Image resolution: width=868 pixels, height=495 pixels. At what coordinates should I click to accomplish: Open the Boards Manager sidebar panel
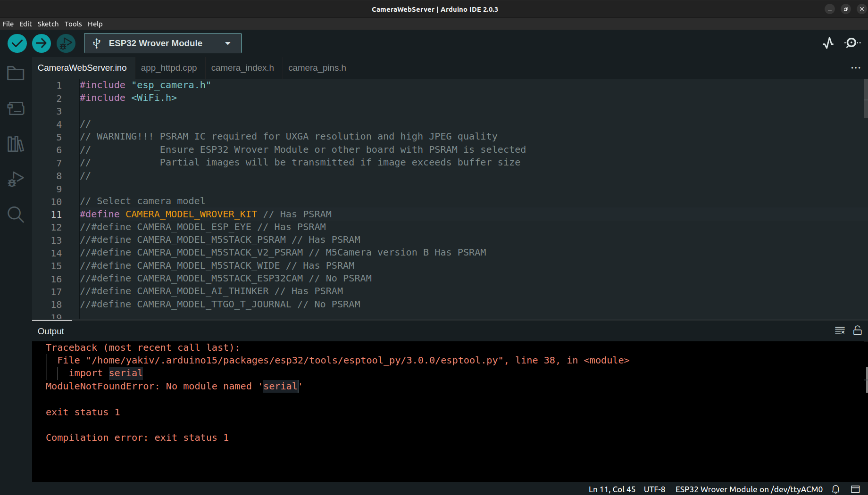[16, 108]
